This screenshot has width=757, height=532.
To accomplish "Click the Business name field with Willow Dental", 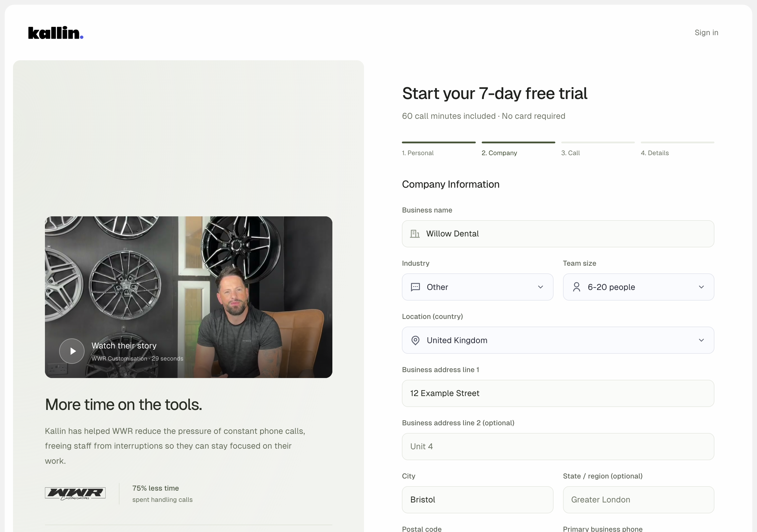I will 558,234.
